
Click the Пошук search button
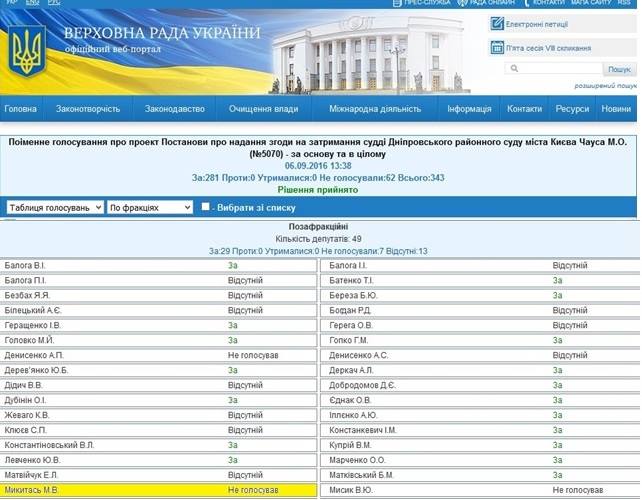(619, 69)
